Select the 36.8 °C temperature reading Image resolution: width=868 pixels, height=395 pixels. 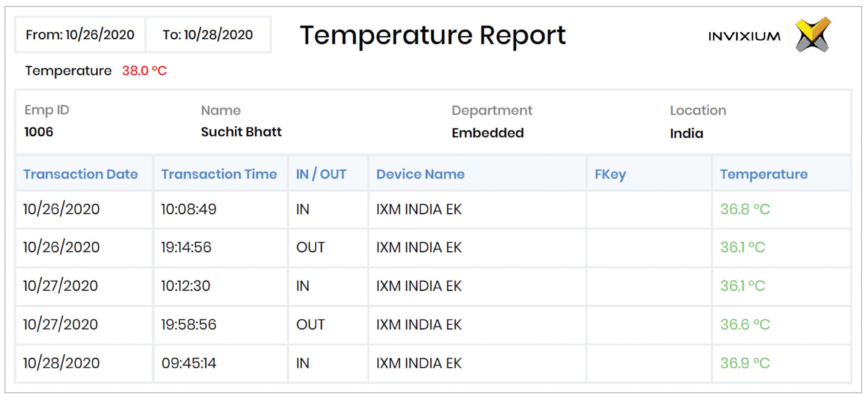click(x=745, y=209)
